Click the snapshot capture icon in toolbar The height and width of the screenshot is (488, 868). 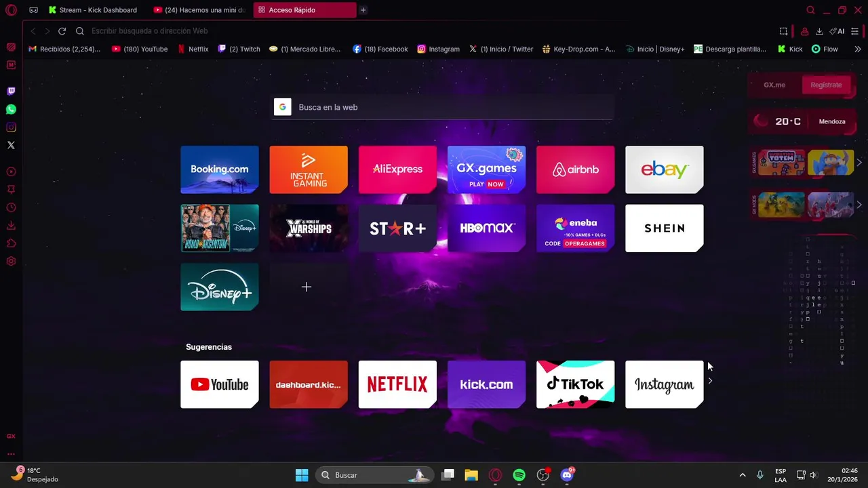783,31
